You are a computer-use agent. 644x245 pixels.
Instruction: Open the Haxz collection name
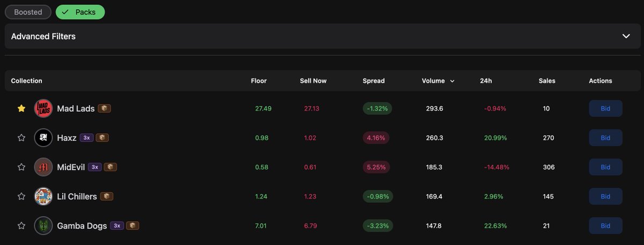coord(67,138)
